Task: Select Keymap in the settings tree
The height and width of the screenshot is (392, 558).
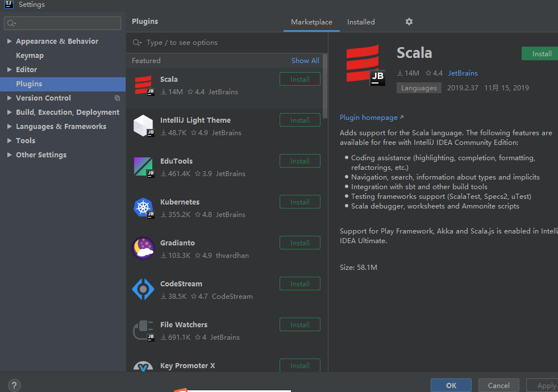Action: tap(30, 56)
